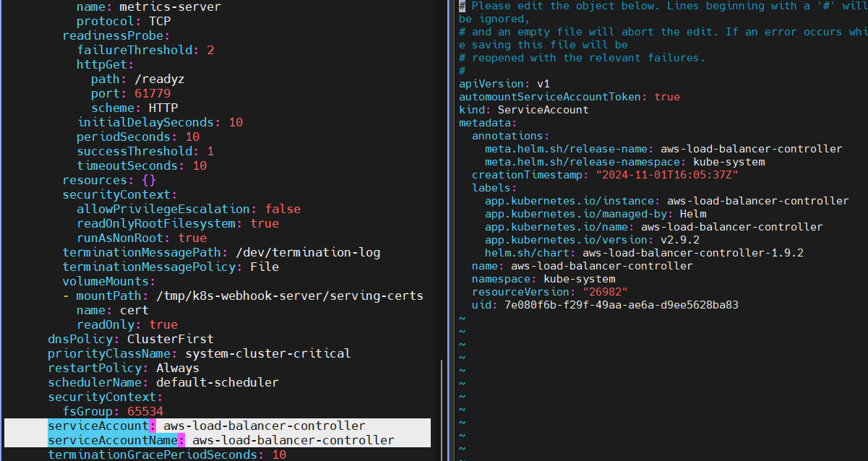Click the serviceAccountName key in left pane
This screenshot has height=461, width=868.
pos(112,440)
